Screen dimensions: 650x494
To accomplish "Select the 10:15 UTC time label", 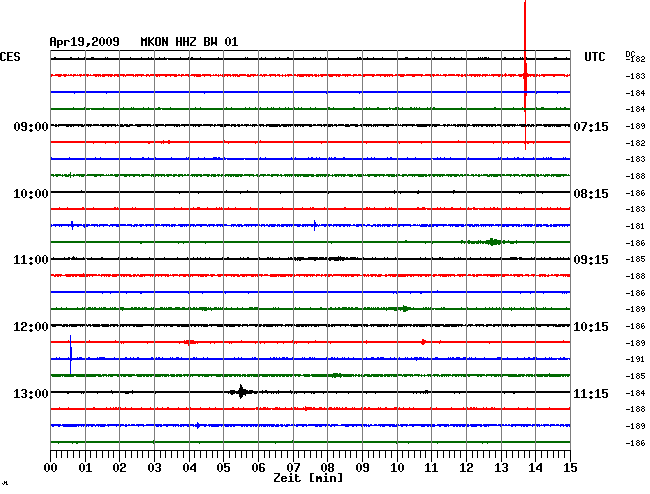I will tap(591, 327).
